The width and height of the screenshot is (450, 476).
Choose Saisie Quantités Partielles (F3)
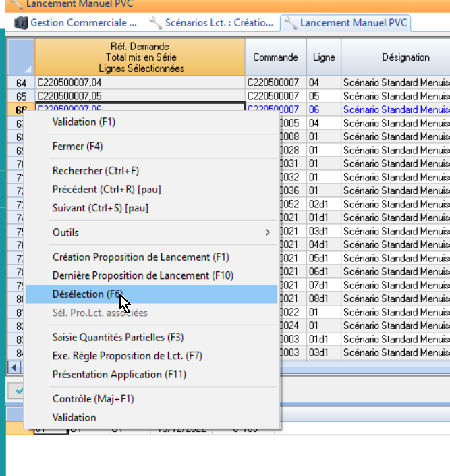(x=117, y=338)
